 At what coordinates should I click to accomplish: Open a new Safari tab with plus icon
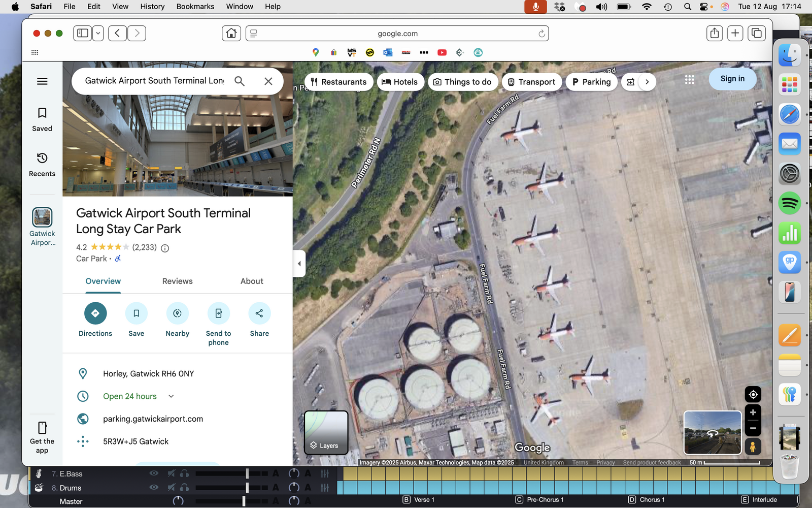[735, 33]
